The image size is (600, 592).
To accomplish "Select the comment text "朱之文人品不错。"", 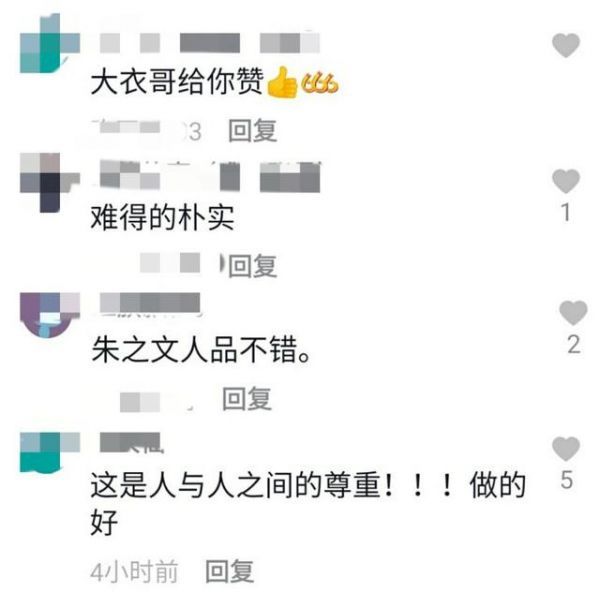I will 201,349.
